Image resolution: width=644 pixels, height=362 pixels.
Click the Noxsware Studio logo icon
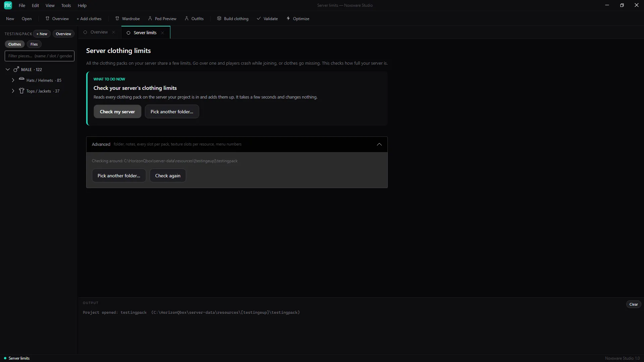click(x=8, y=5)
